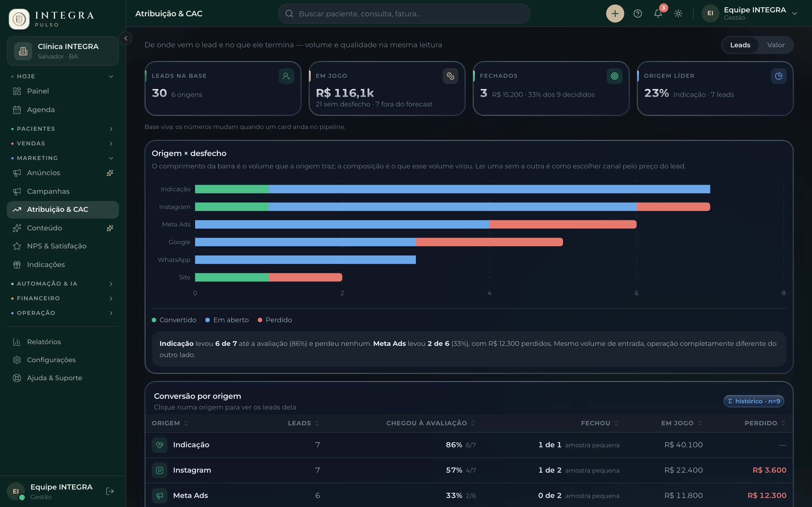Click the Fechados target icon
The image size is (812, 507).
(614, 76)
